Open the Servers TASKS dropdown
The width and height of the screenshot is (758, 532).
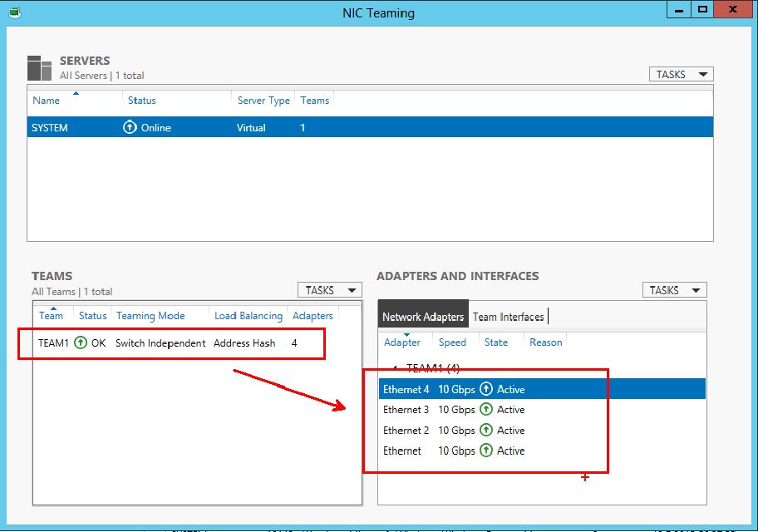pyautogui.click(x=681, y=74)
